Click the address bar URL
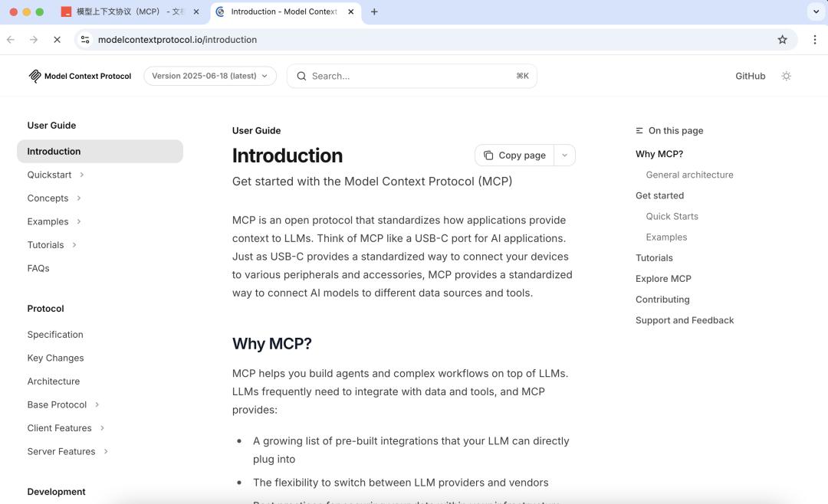Image resolution: width=828 pixels, height=504 pixels. pos(177,40)
